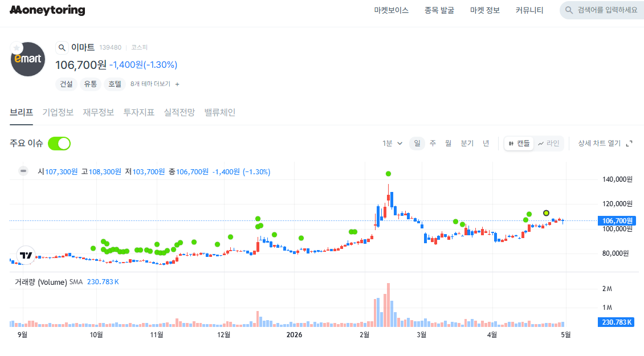Click the 140,000원 price axis label

[617, 179]
